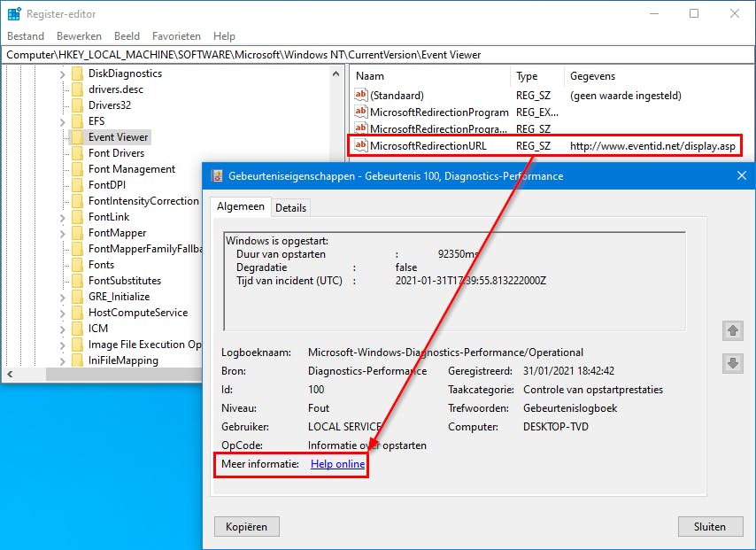Click the Fonts folder icon
The width and height of the screenshot is (756, 550).
pos(77,265)
